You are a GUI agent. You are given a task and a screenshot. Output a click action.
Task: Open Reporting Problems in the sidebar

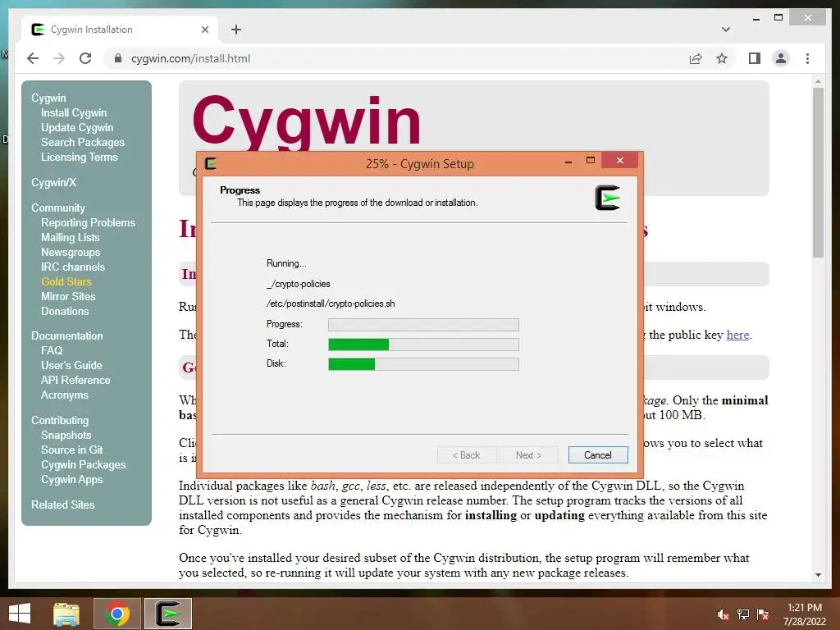pos(88,223)
